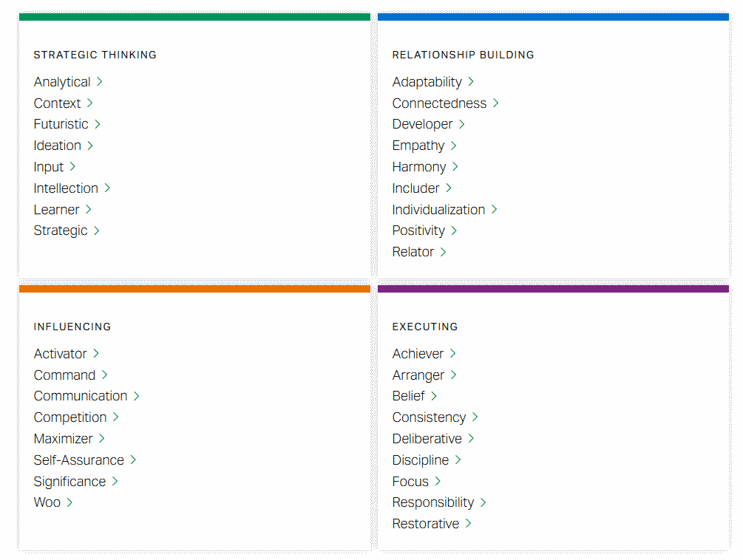Click the arrow icon beside Individualization

(x=495, y=210)
